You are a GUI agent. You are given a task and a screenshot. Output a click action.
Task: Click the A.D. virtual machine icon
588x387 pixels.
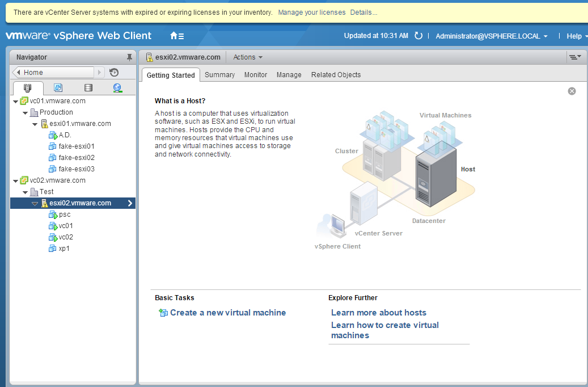coord(53,135)
